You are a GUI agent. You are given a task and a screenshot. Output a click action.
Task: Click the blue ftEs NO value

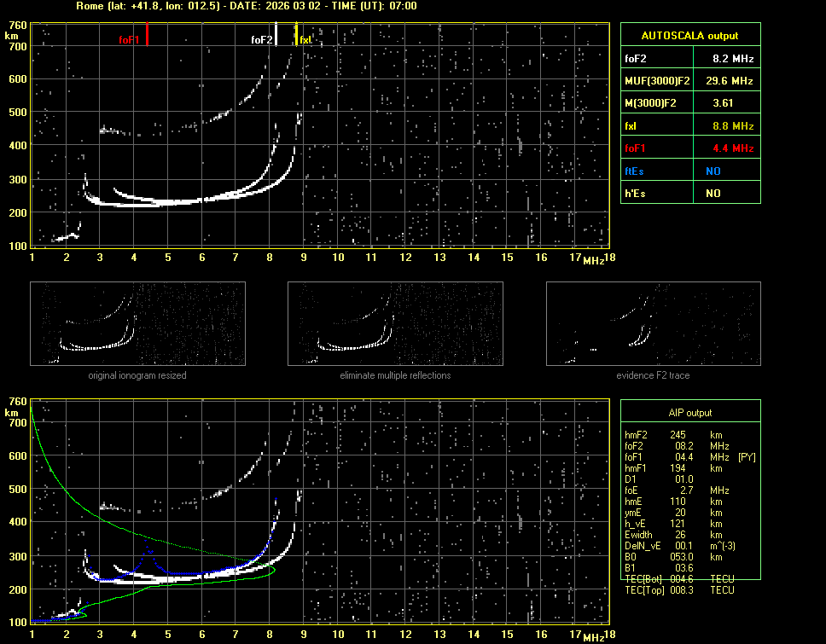coord(713,171)
